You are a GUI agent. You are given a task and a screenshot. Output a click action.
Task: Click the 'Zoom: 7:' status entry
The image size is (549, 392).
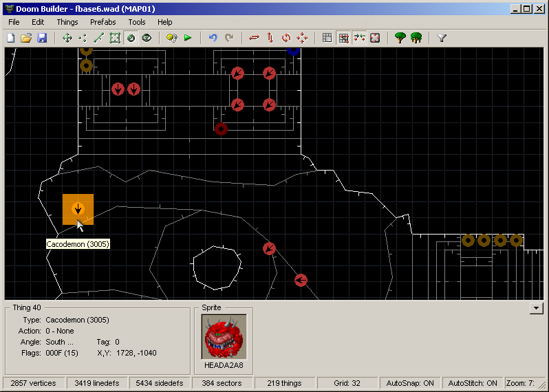[520, 383]
